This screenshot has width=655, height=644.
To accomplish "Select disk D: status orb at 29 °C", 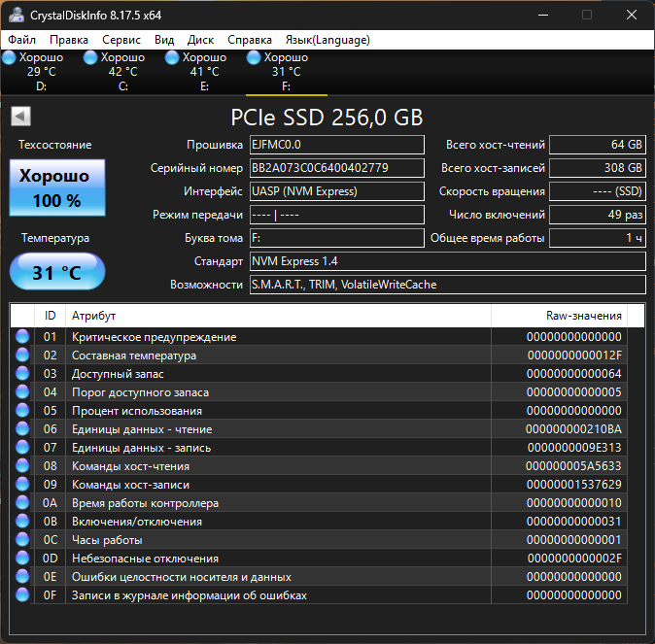I will coord(9,57).
